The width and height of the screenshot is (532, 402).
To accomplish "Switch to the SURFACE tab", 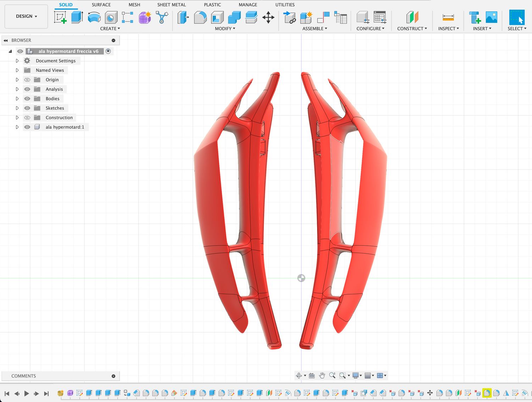I will tap(101, 5).
